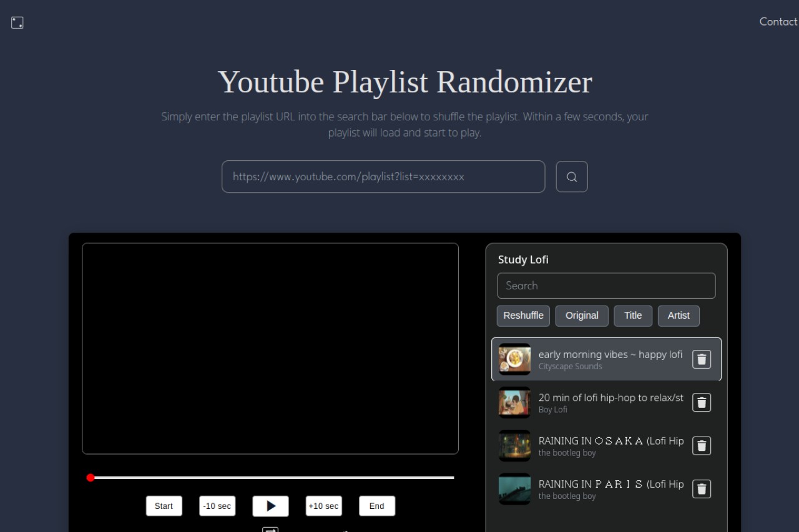This screenshot has height=532, width=799.
Task: Delete 'early morning vibes ~ happy lofi' track
Action: [702, 359]
